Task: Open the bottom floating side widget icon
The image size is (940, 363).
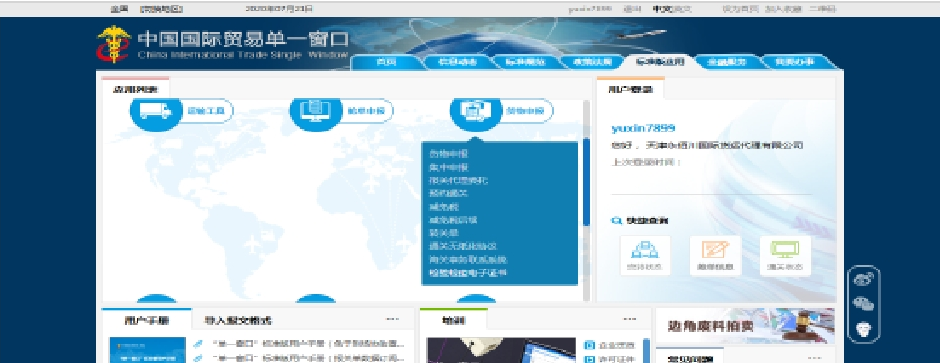Action: 863,329
